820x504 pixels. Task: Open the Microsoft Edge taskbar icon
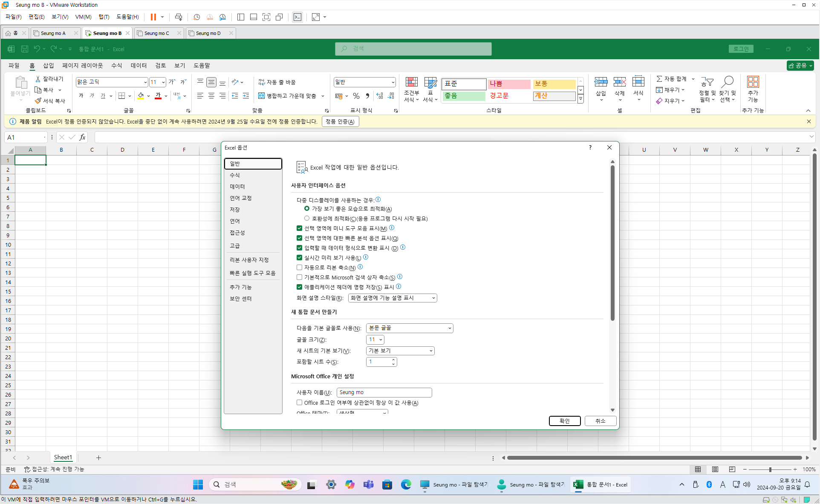pyautogui.click(x=406, y=484)
